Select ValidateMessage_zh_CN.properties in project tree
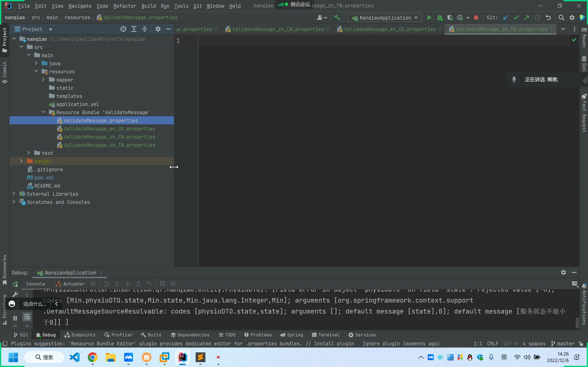 pos(109,137)
